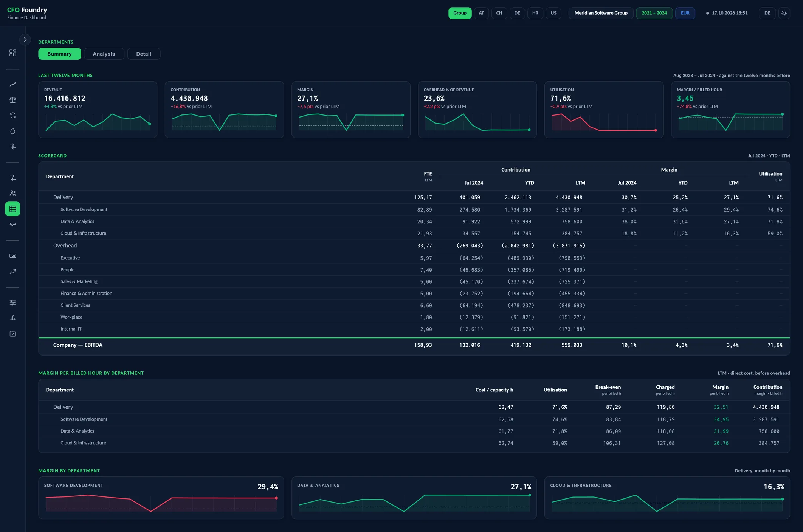
Task: Open the bar chart podium sidebar icon
Action: click(12, 318)
